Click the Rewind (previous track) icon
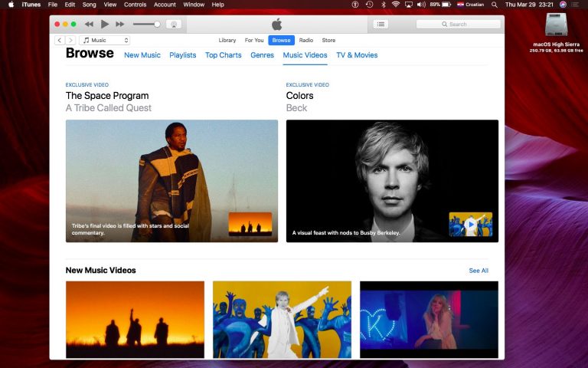This screenshot has height=368, width=588. [x=89, y=25]
